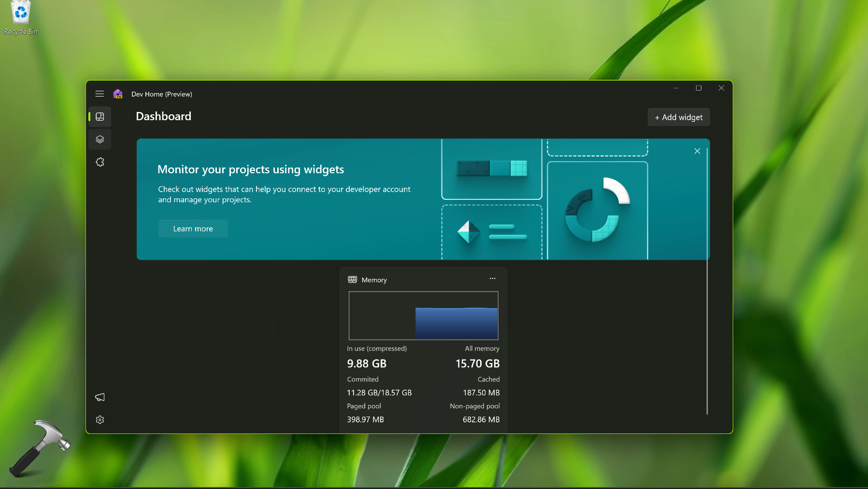Dismiss the Monitor your projects banner

tap(697, 151)
